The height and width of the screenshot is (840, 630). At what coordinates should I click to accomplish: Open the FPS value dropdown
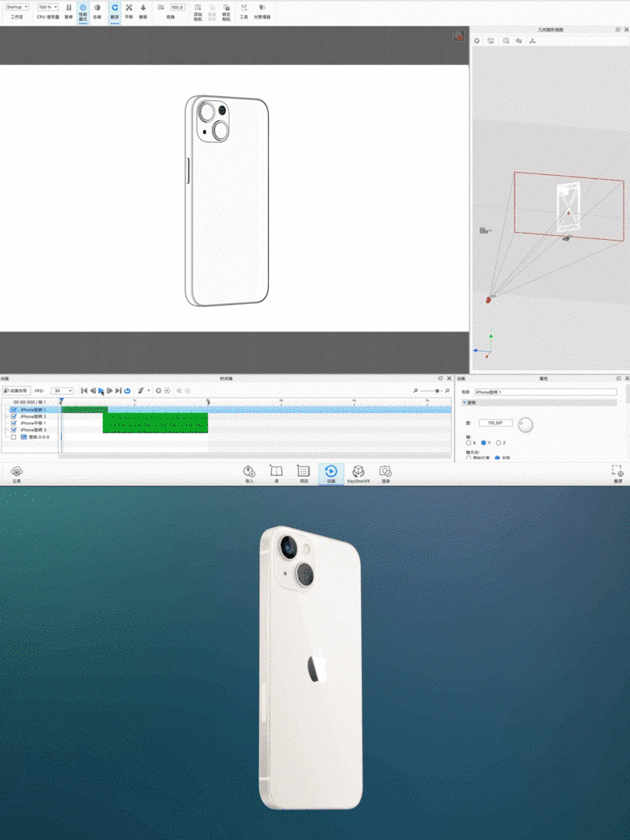[x=63, y=391]
